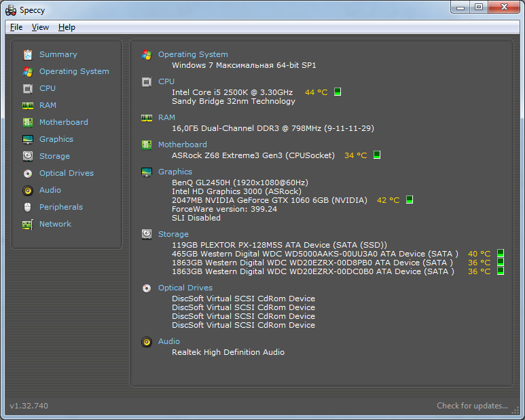525x420 pixels.
Task: Click the NVIDIA GeForce GTX 1060 6GB line
Action: (x=269, y=201)
